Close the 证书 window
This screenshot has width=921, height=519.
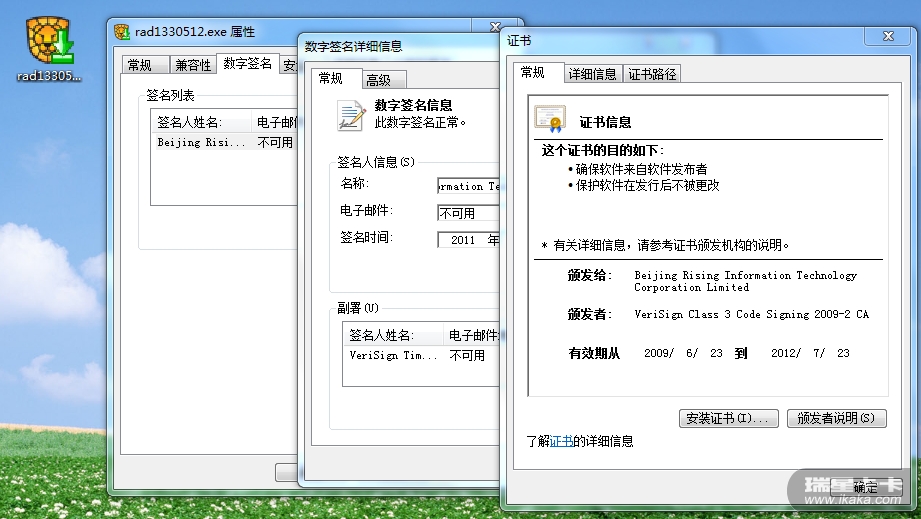(888, 36)
